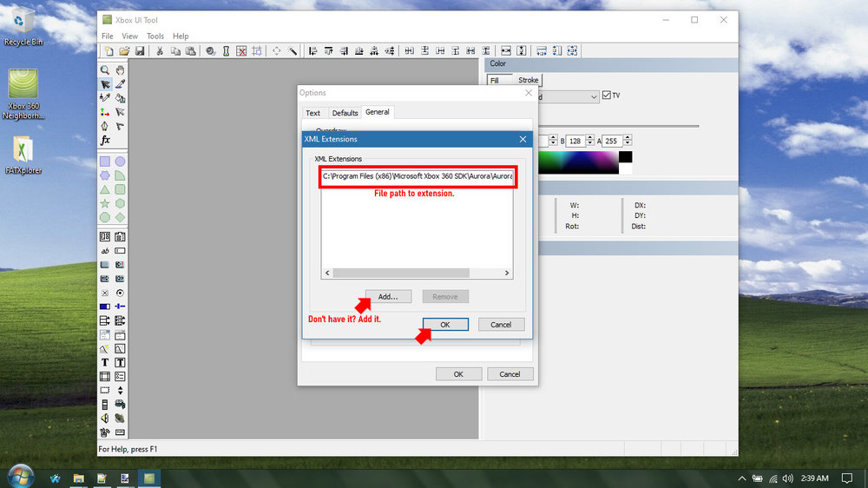Choose the radio button control tool
Screen dimensions: 868x488
coord(120,293)
